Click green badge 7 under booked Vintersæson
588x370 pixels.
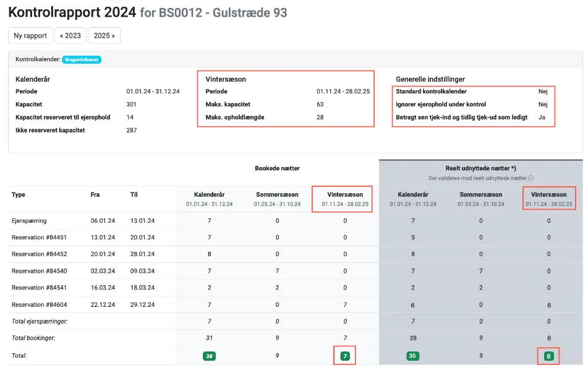344,356
